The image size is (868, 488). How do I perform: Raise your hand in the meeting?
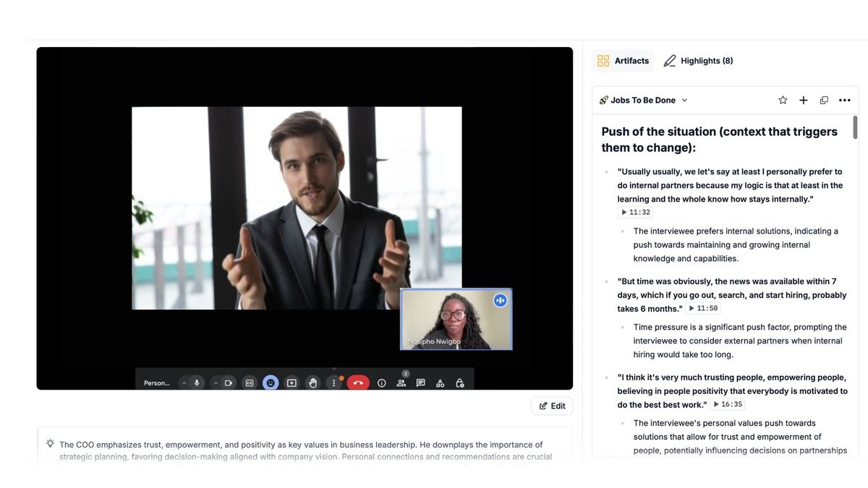(312, 382)
